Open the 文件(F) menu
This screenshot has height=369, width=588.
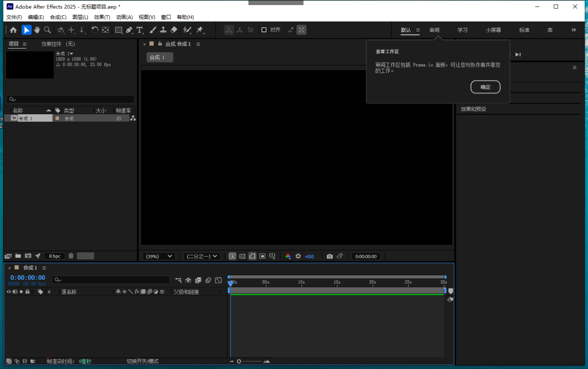click(x=14, y=17)
